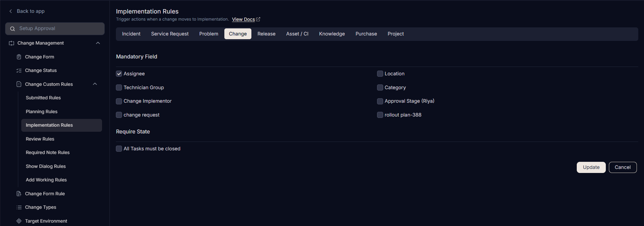Check the Technician Group checkbox
This screenshot has height=226, width=644.
coord(119,87)
